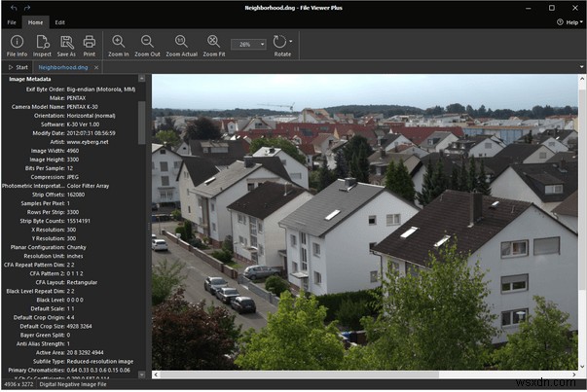Image resolution: width=587 pixels, height=392 pixels.
Task: Switch to the Edit ribbon tab
Action: (60, 21)
